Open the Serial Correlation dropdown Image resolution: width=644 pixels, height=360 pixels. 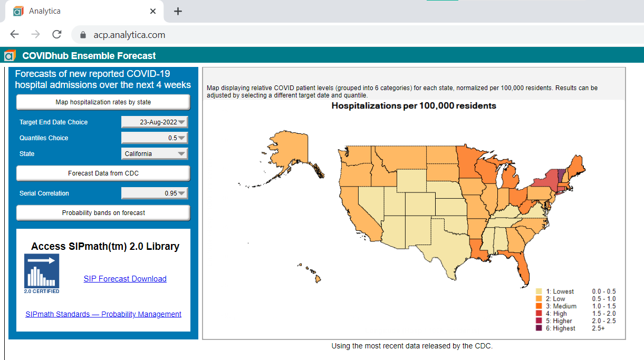click(155, 193)
